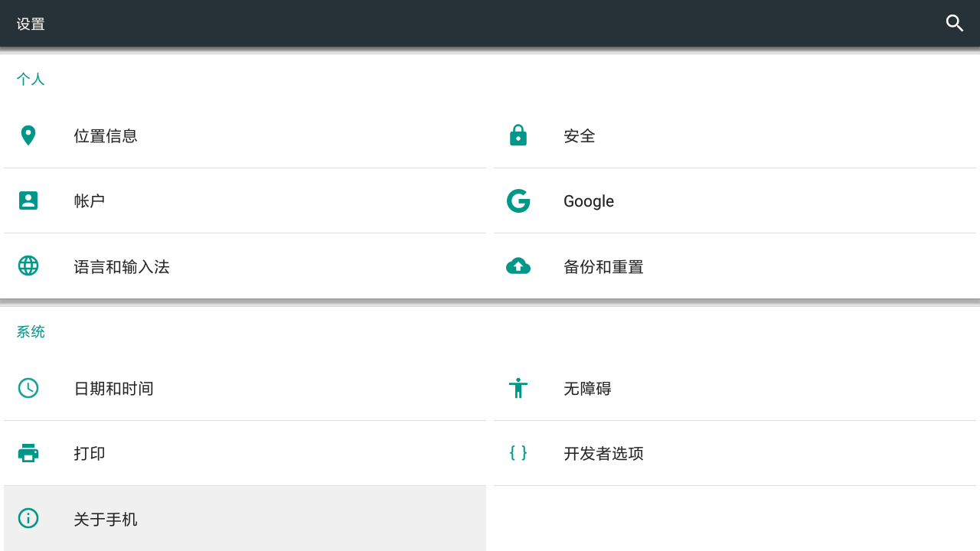This screenshot has width=980, height=551.
Task: Open 关于手机 item
Action: (x=245, y=518)
